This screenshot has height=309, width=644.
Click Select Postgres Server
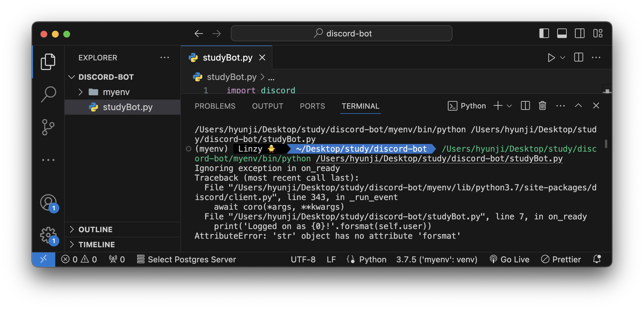(x=186, y=259)
